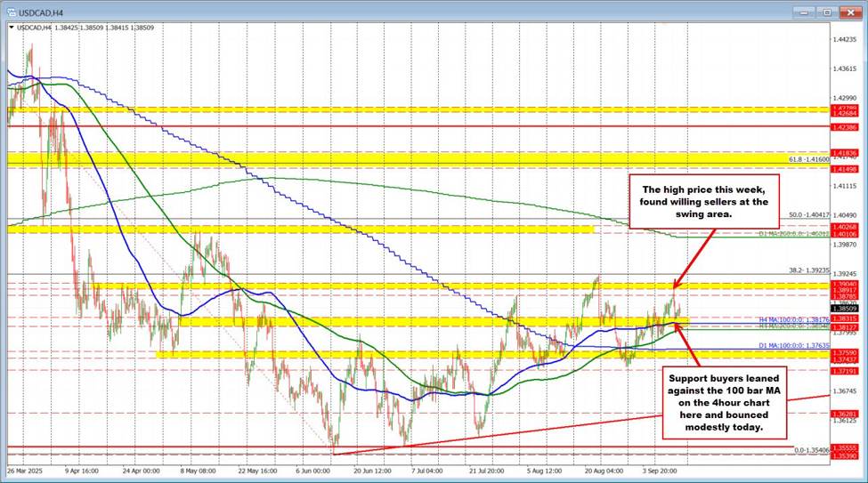Minimize the USDCAD,H4 chart window
The width and height of the screenshot is (868, 483).
(x=806, y=12)
